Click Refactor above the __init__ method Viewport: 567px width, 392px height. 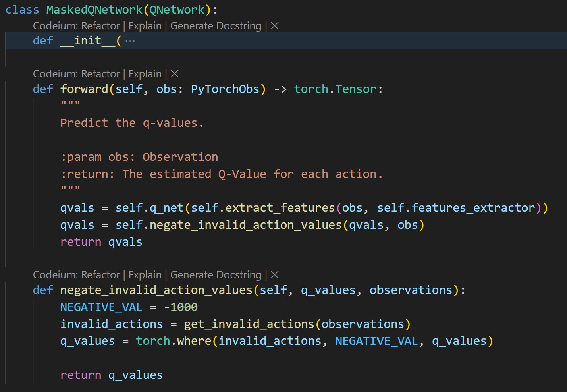coord(100,25)
